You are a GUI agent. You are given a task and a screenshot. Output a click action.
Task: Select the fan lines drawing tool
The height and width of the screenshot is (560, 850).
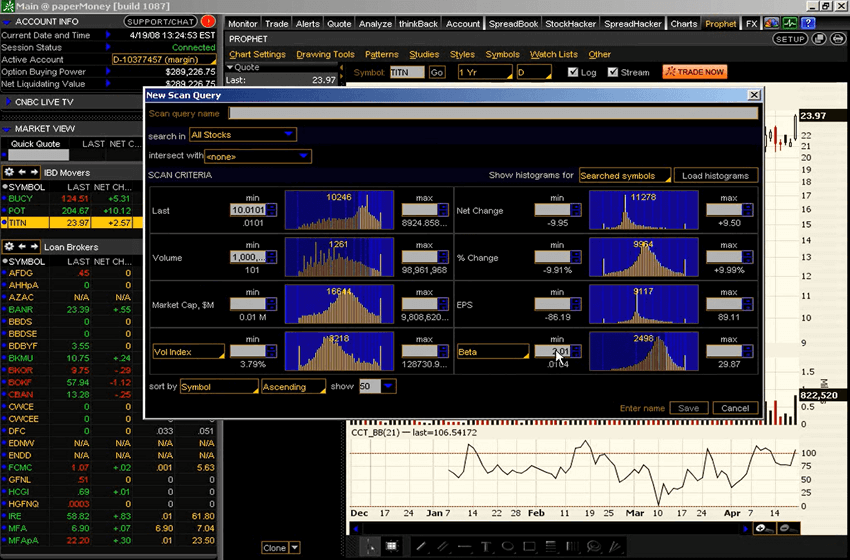tap(615, 546)
